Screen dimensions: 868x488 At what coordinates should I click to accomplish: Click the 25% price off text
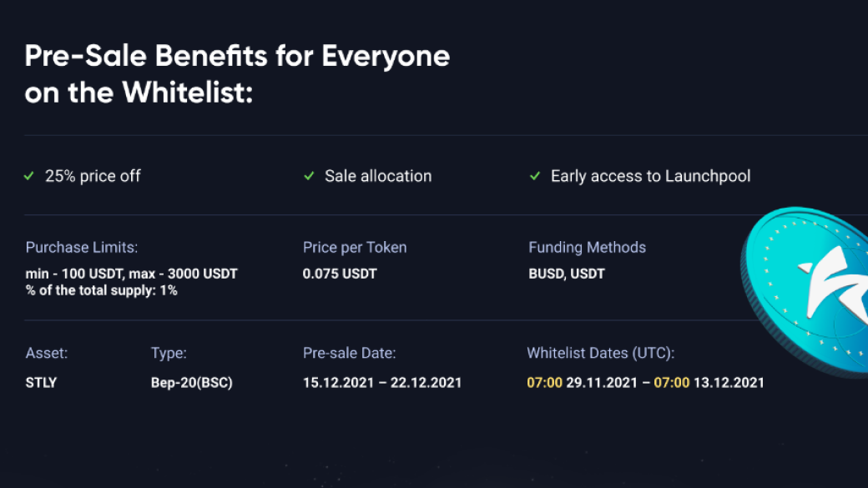pyautogui.click(x=93, y=176)
